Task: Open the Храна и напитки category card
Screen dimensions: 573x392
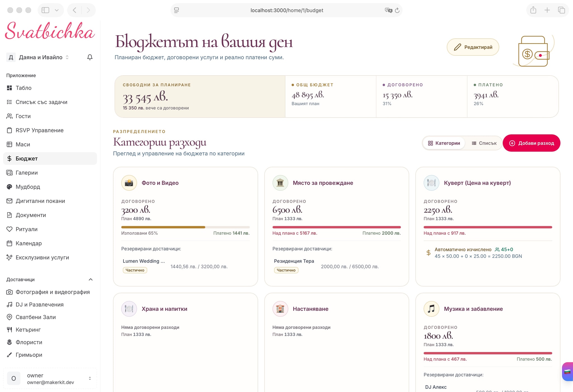Action: [185, 342]
